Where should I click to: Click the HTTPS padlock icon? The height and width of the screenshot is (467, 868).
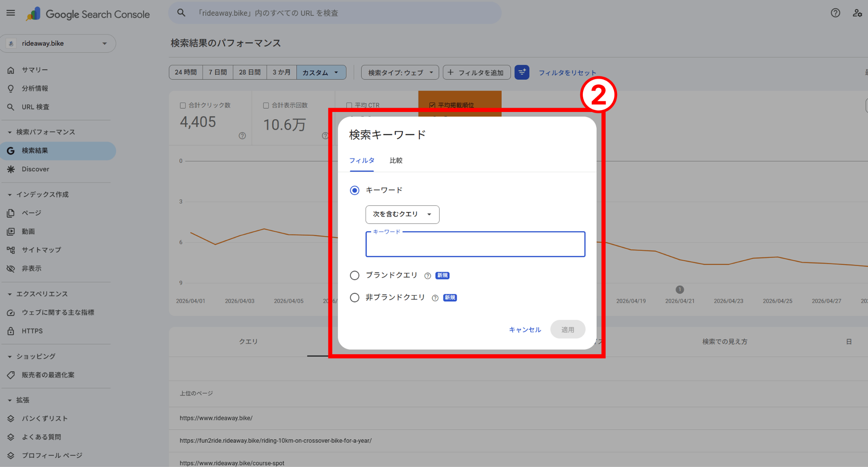click(11, 331)
